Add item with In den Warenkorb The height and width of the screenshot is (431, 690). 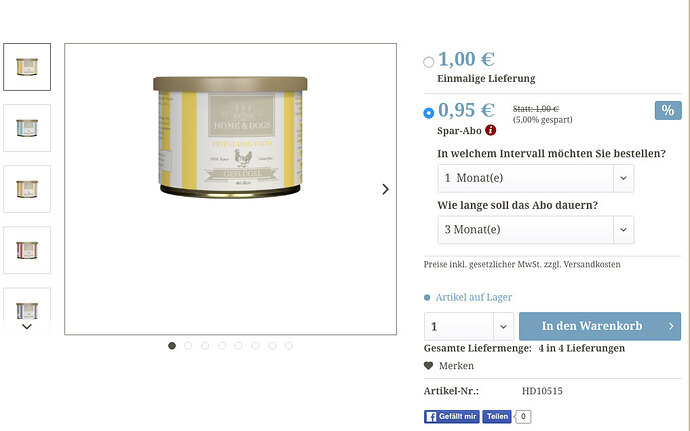pyautogui.click(x=600, y=326)
